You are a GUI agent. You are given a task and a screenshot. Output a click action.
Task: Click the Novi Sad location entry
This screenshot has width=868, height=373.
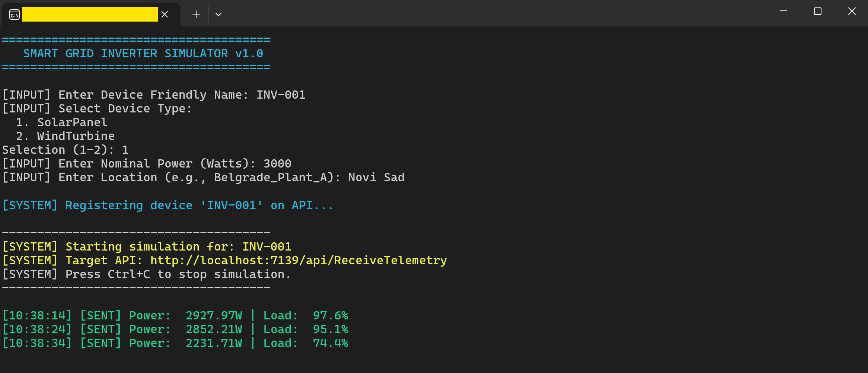pos(376,178)
